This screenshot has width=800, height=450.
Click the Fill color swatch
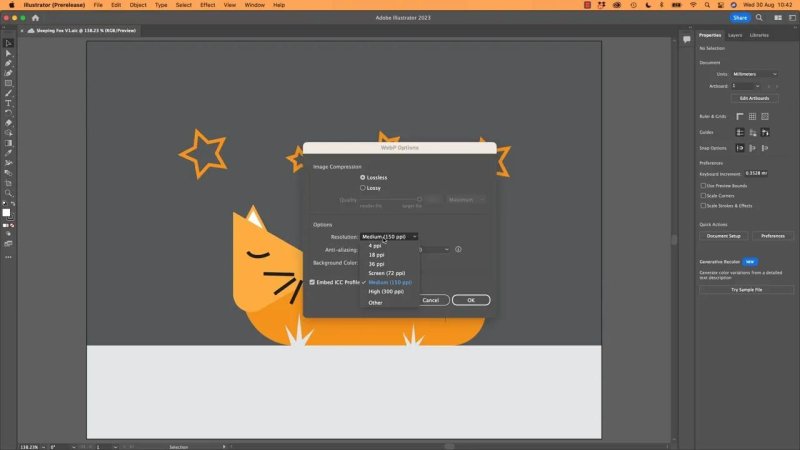[6, 213]
